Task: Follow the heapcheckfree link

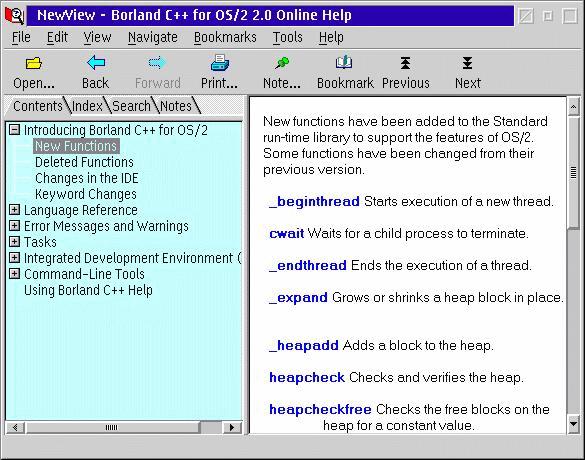Action: point(320,409)
